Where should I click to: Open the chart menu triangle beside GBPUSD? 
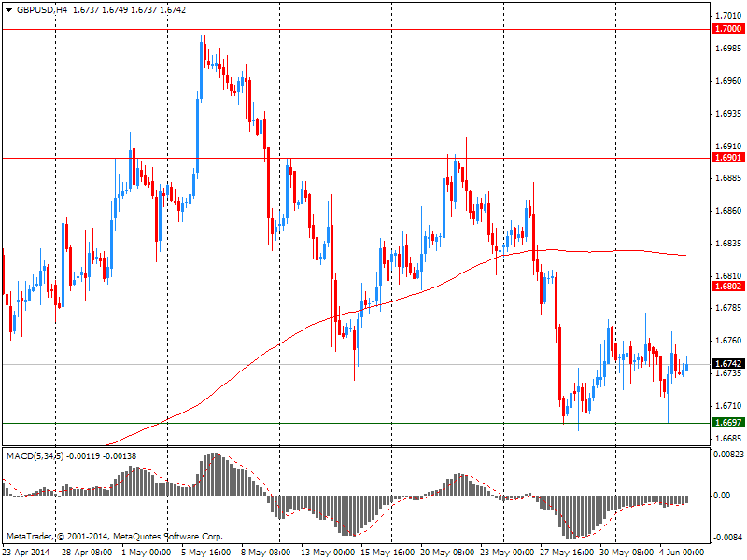click(8, 10)
